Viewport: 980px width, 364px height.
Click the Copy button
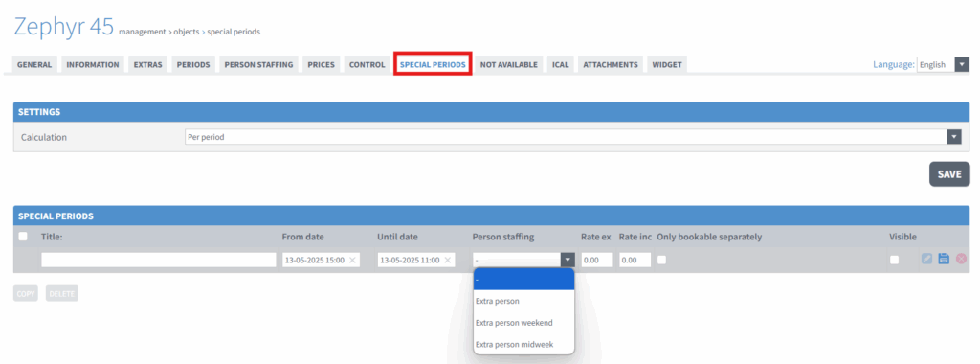[26, 293]
